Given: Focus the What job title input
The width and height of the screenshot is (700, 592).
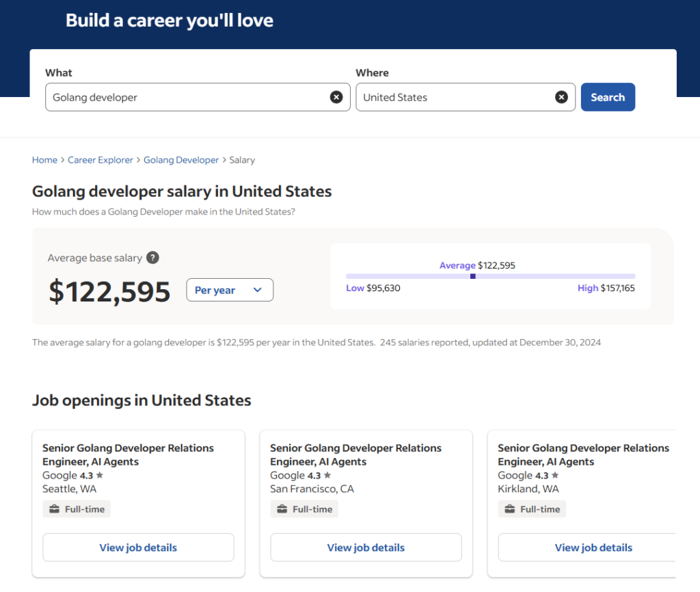Looking at the screenshot, I should pyautogui.click(x=198, y=97).
